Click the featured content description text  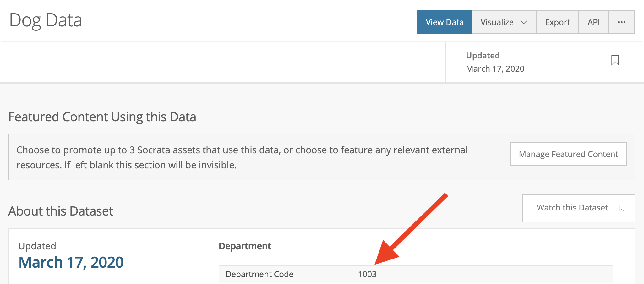coord(242,157)
